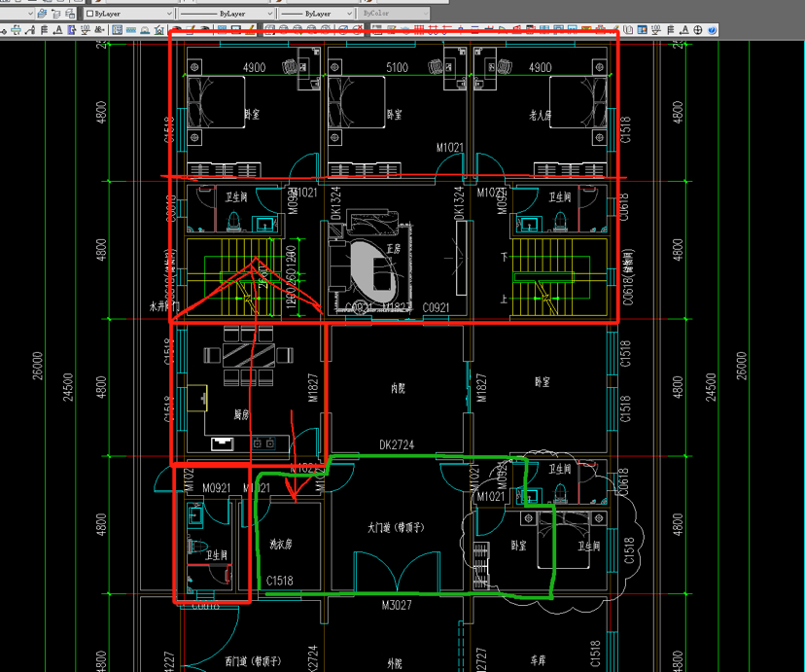
Task: Click the house-shaped drawing tool icon
Action: pos(159,30)
